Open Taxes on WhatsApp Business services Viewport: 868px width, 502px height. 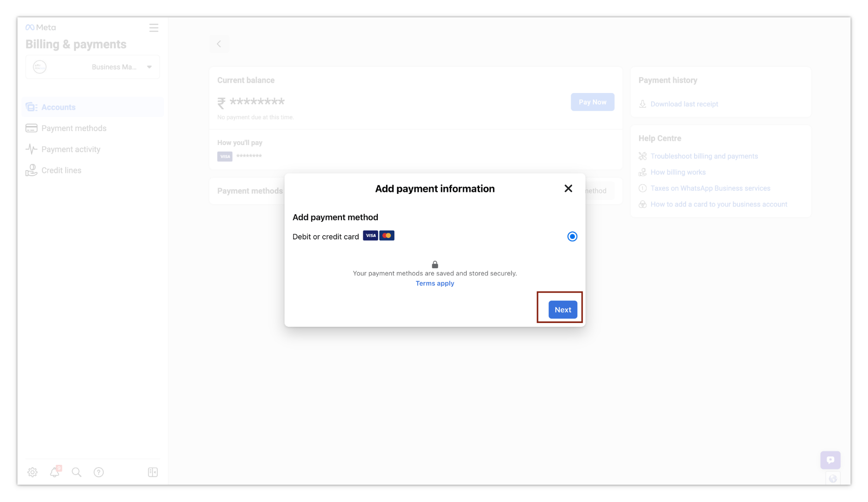click(710, 188)
